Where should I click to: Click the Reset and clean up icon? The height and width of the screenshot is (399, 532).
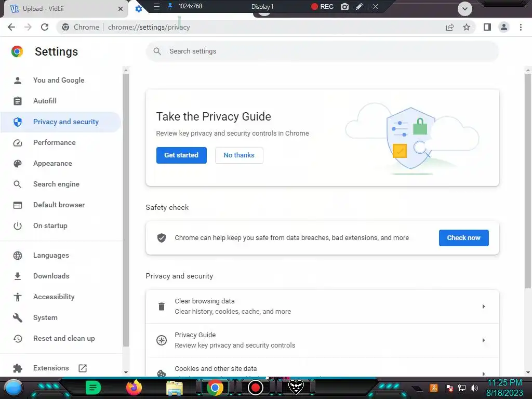[x=18, y=339]
